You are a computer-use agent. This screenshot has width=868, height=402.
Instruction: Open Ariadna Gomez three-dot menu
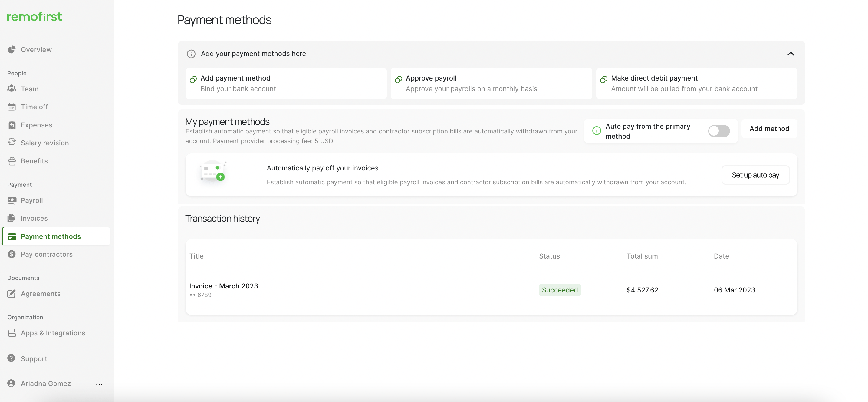[99, 384]
